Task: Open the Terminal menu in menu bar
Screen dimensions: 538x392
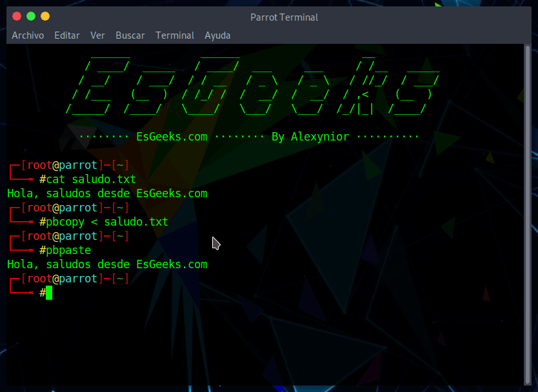Action: tap(175, 35)
